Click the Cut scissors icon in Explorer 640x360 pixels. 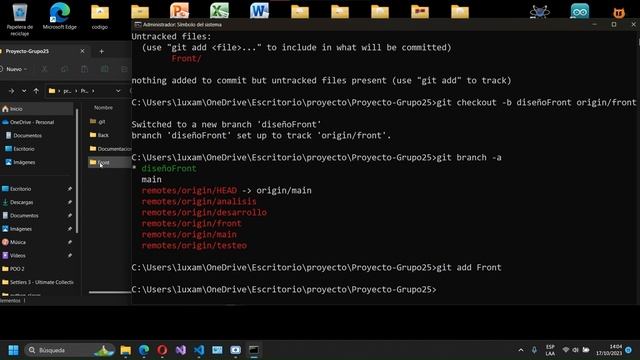click(x=44, y=69)
